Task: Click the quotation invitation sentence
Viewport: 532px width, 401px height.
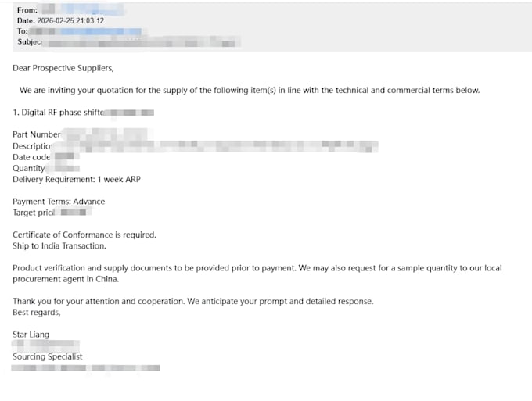Action: click(250, 90)
